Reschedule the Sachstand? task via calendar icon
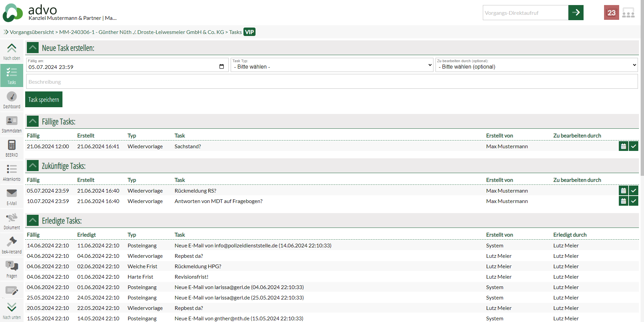Image resolution: width=644 pixels, height=322 pixels. 623,146
